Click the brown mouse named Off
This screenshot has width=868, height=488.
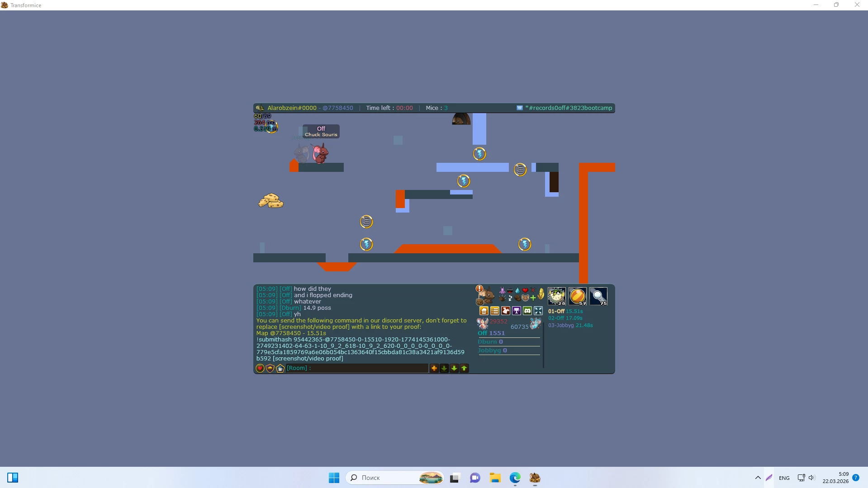pyautogui.click(x=320, y=154)
